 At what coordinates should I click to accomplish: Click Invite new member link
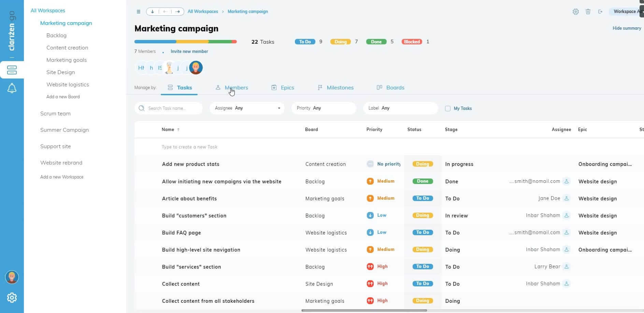189,52
